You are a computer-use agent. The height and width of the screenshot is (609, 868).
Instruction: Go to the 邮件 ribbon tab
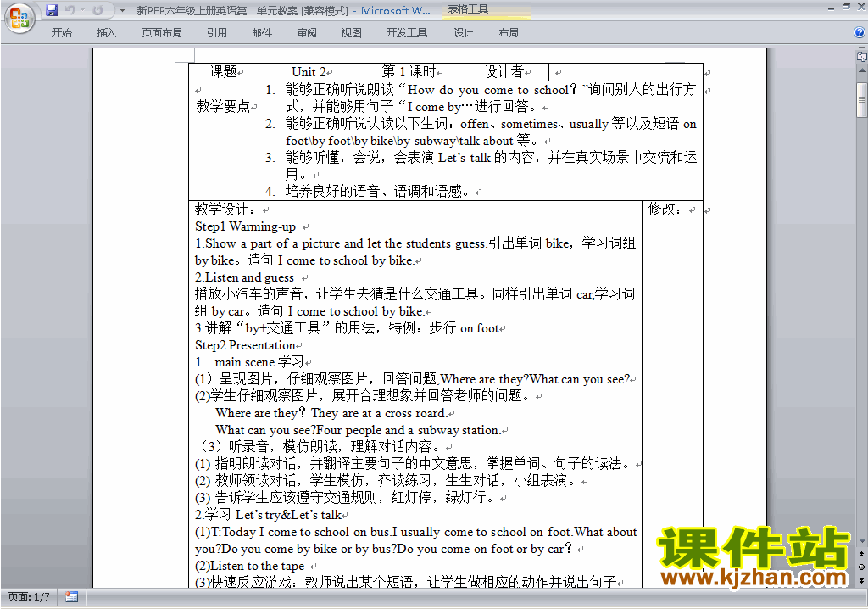(262, 33)
